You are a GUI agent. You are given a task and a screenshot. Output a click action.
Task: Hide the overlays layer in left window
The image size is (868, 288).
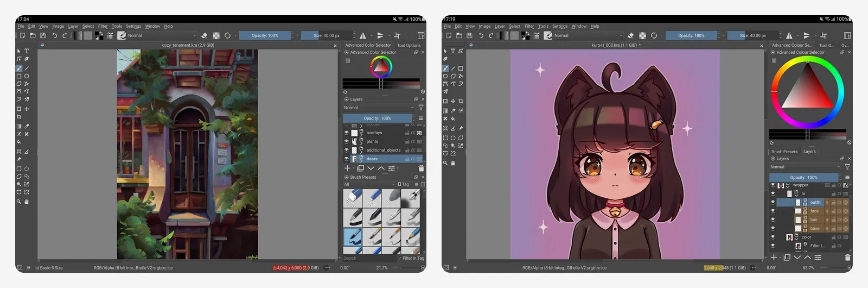tap(347, 133)
